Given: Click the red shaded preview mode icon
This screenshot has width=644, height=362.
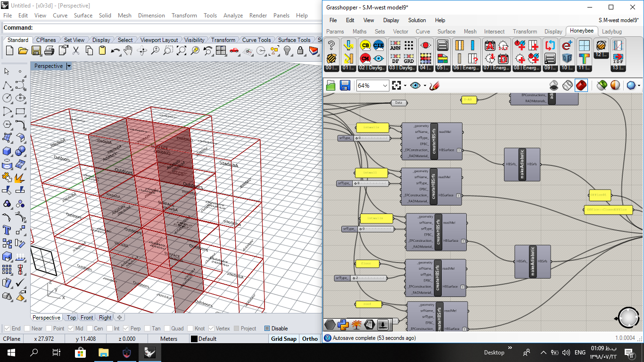Looking at the screenshot, I should coord(581,85).
